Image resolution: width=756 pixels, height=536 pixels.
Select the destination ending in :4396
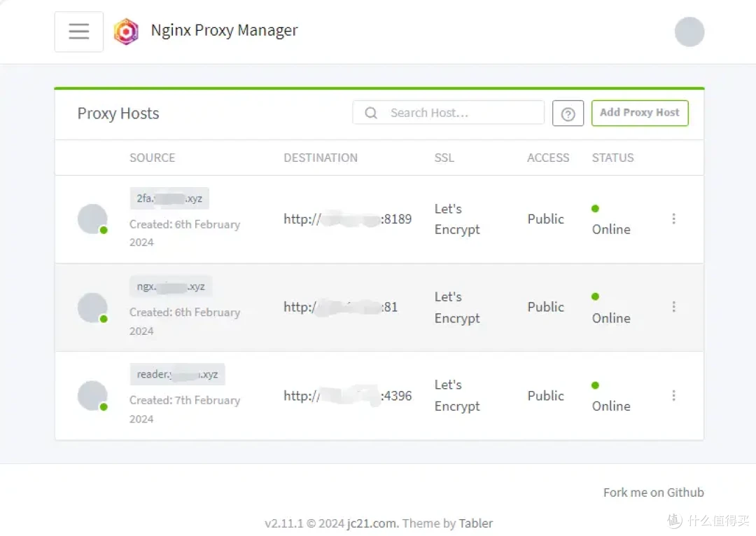(x=348, y=396)
